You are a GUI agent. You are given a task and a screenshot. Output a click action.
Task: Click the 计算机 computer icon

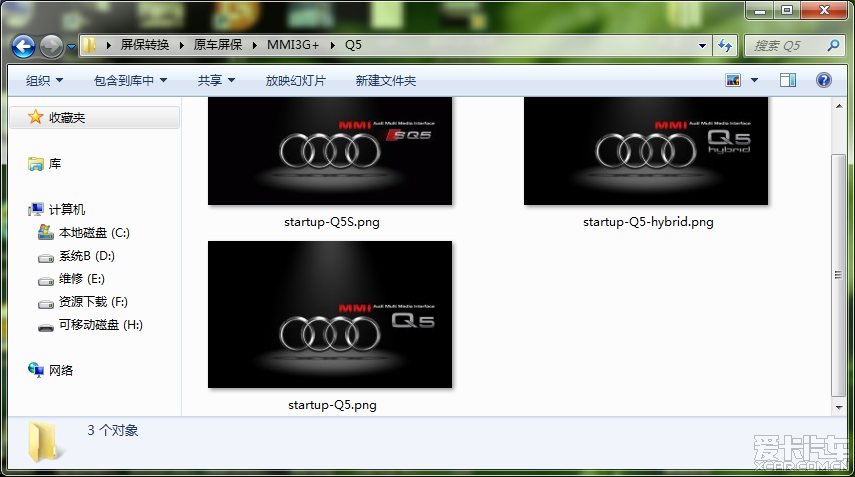tap(36, 209)
